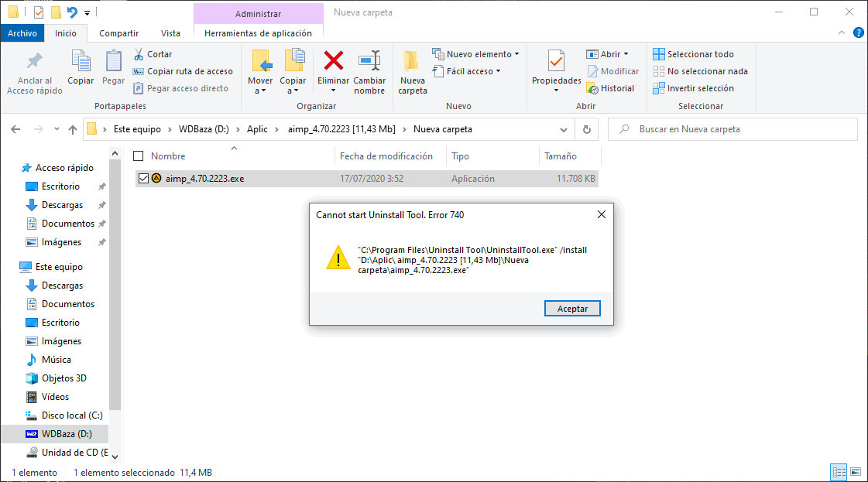Refresh the current folder
Image resolution: width=868 pixels, height=482 pixels.
point(587,129)
